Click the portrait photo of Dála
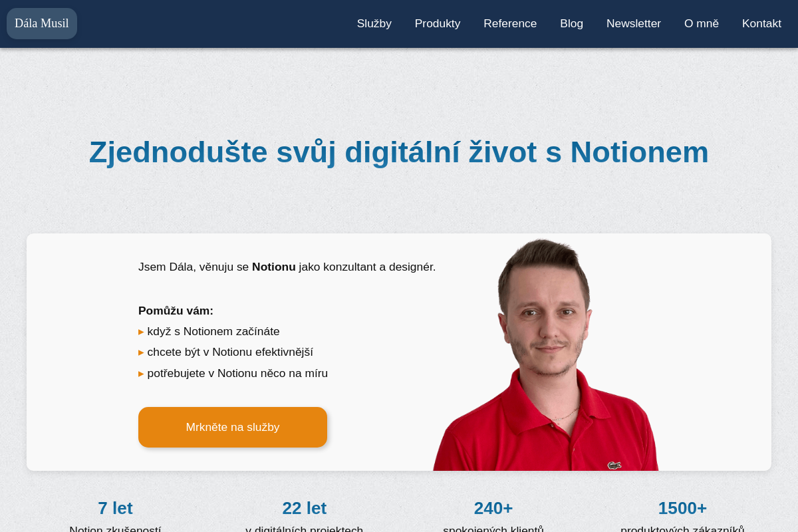Screen dimensions: 798x532 pos(546,354)
